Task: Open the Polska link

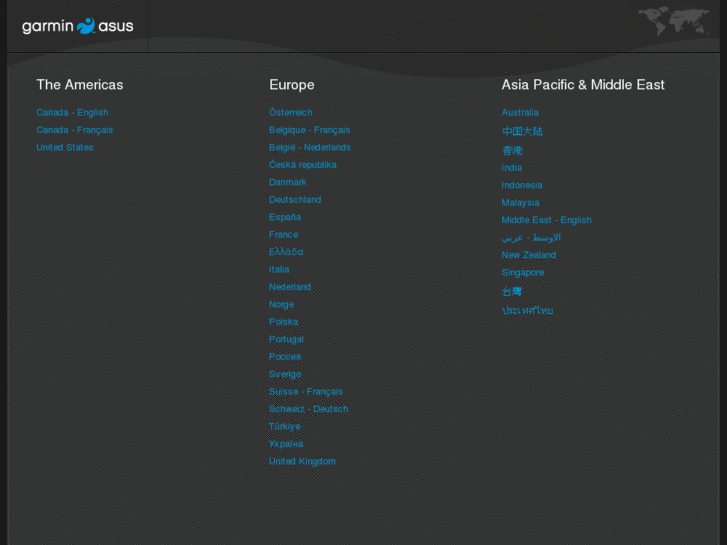Action: click(x=283, y=321)
